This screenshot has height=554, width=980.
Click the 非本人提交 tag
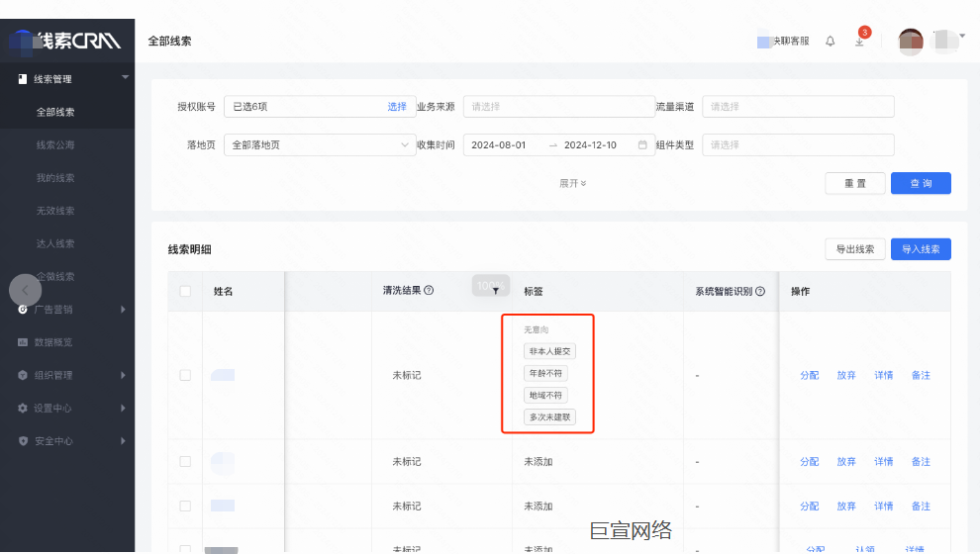pyautogui.click(x=549, y=351)
